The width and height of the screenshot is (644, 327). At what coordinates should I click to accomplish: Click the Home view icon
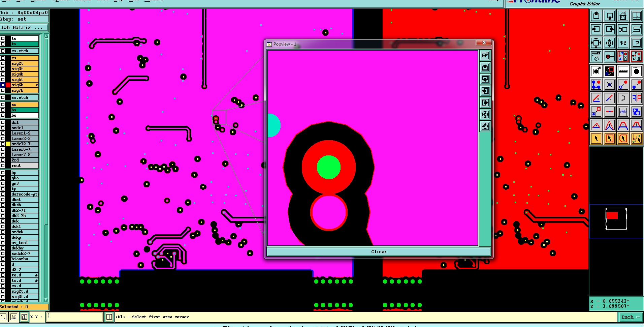coord(623,16)
